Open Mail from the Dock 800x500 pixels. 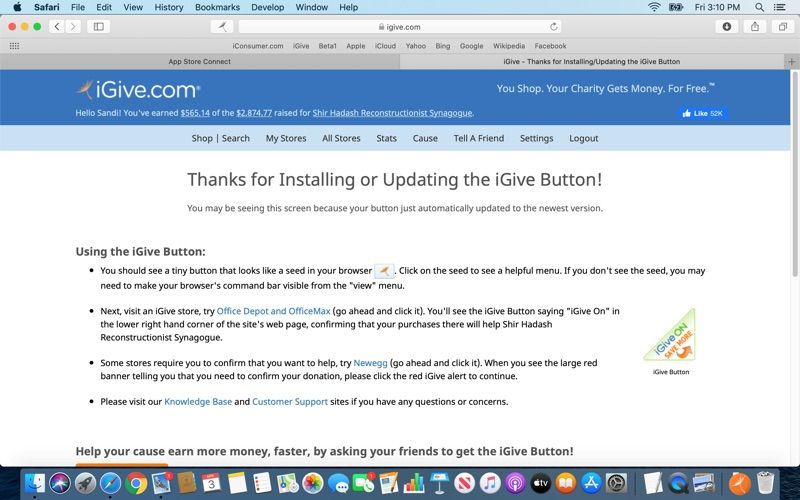coord(162,483)
